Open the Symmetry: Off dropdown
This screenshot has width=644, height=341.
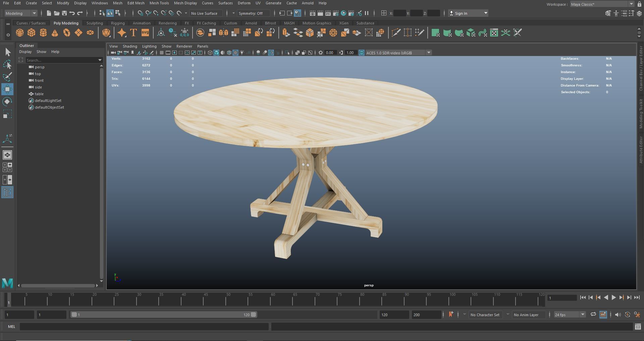click(253, 13)
